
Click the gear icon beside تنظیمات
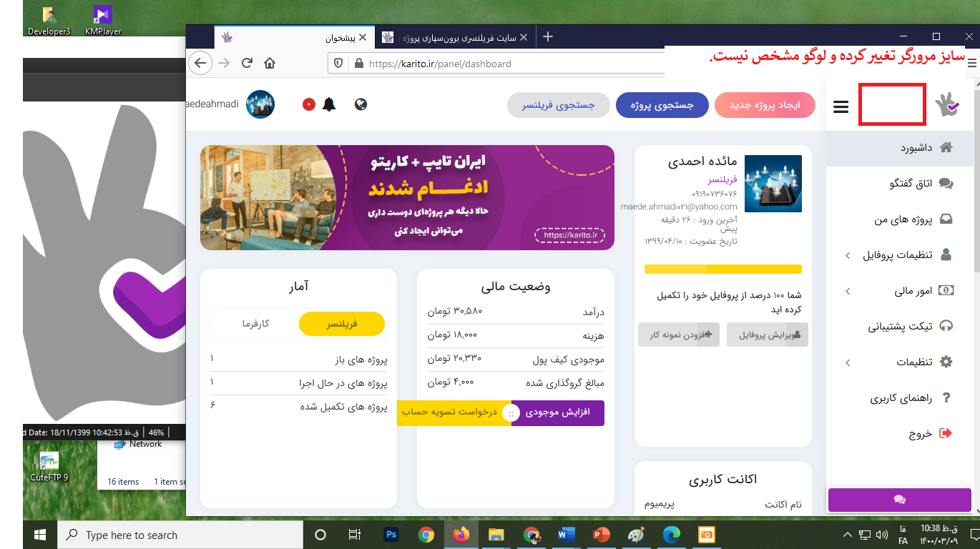pyautogui.click(x=946, y=362)
